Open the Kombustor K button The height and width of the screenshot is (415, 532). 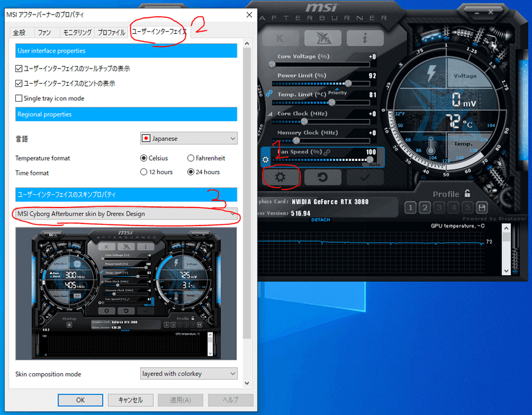click(x=280, y=38)
